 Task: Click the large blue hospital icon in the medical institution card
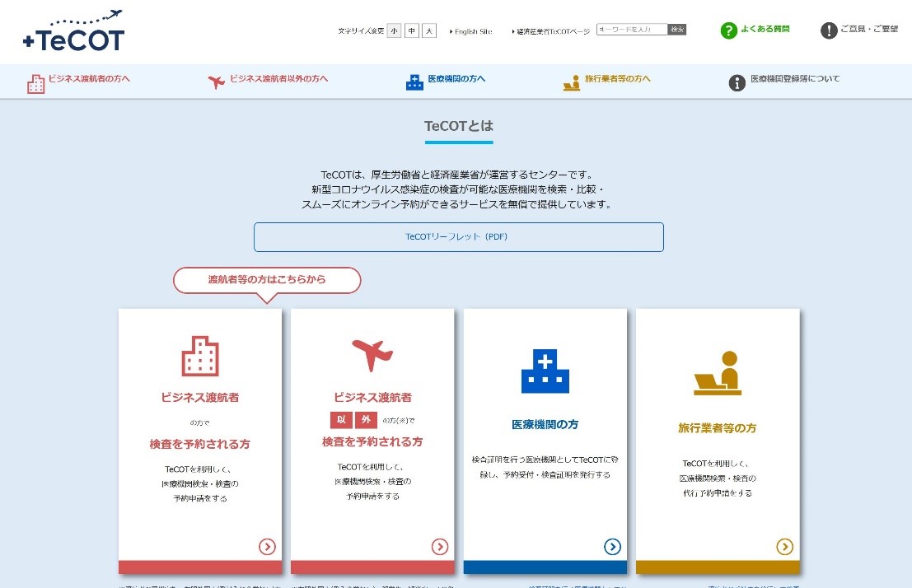click(x=545, y=371)
